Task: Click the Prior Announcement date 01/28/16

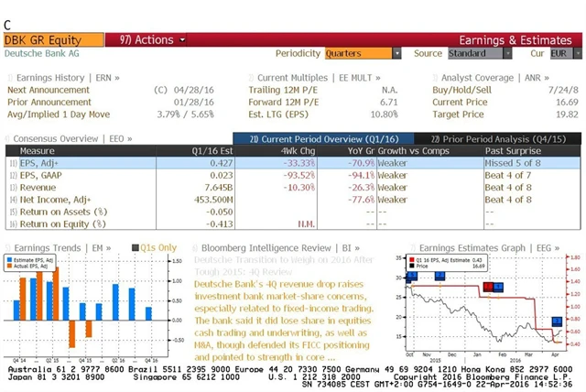Action: [193, 102]
